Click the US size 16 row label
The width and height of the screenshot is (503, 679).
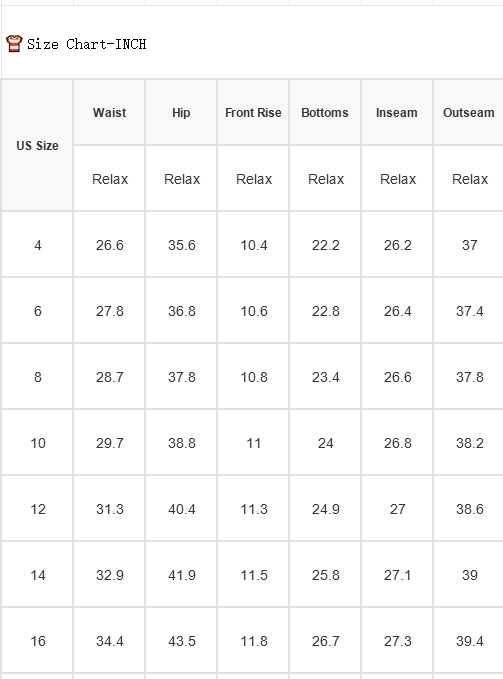(38, 641)
